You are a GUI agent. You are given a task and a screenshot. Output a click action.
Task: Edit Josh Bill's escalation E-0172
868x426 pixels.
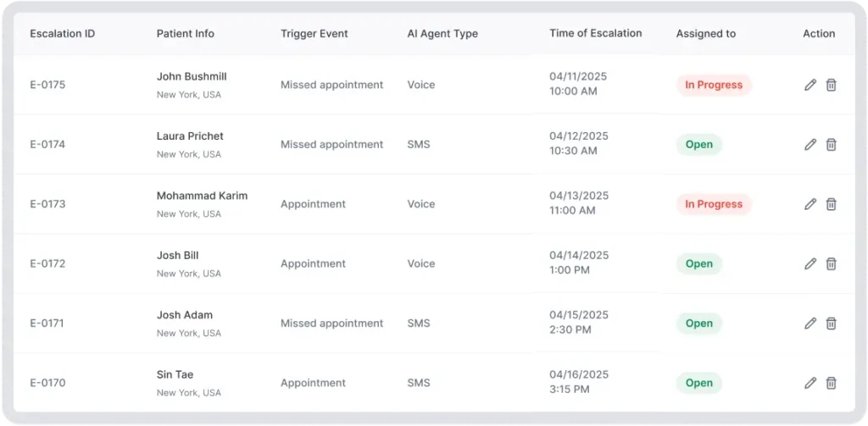(810, 263)
